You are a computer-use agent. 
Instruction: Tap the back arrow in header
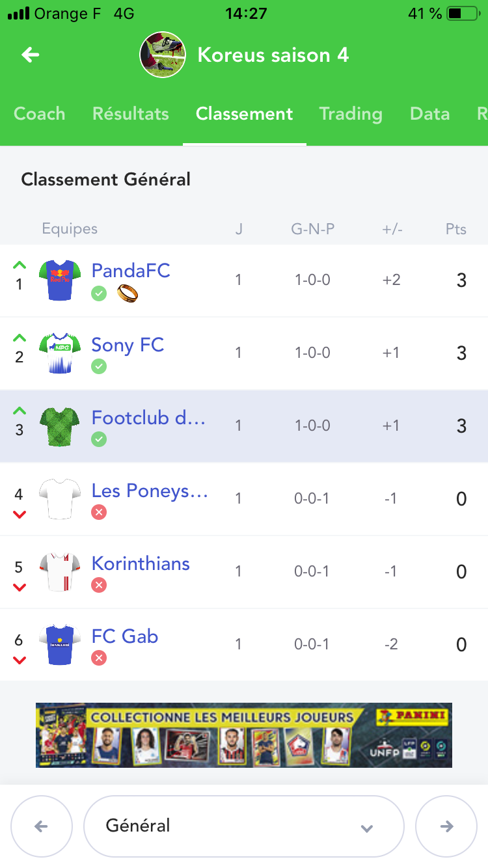[x=31, y=55]
